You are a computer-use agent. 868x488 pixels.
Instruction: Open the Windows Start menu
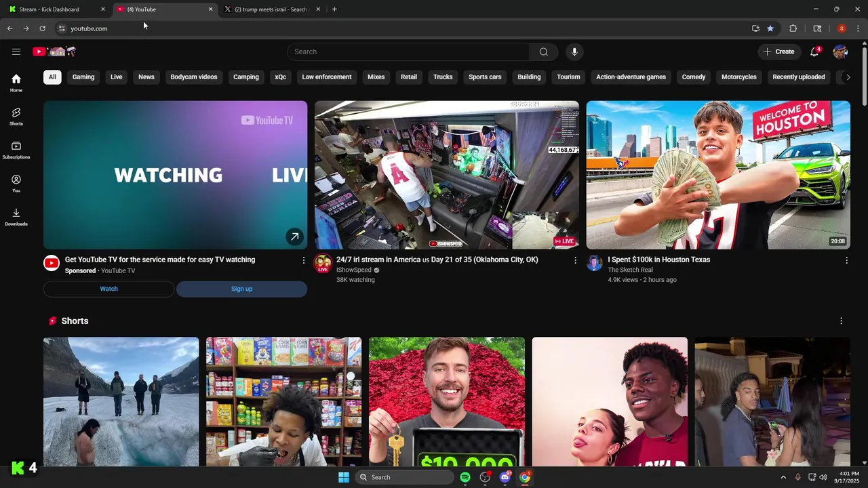click(344, 477)
